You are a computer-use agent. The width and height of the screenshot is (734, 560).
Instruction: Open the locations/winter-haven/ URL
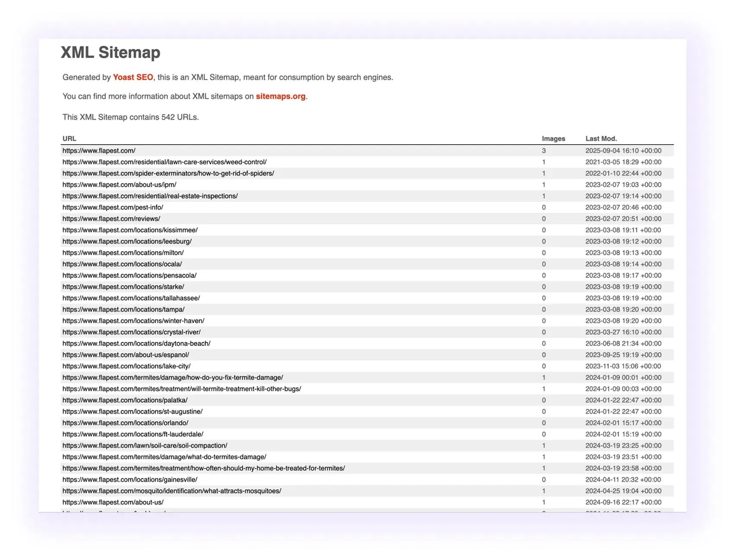click(133, 321)
